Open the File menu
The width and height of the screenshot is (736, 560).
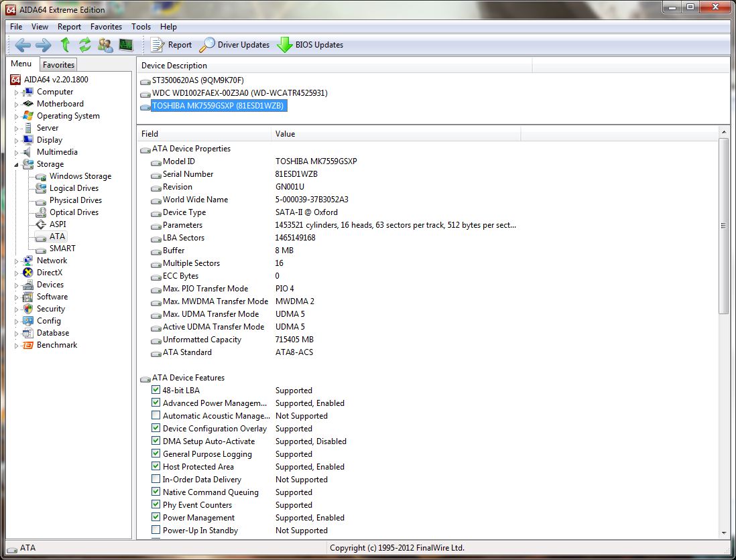16,27
